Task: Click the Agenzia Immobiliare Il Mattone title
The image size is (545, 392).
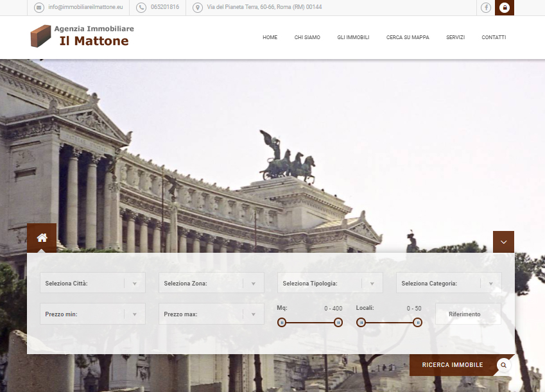Action: pyautogui.click(x=94, y=36)
